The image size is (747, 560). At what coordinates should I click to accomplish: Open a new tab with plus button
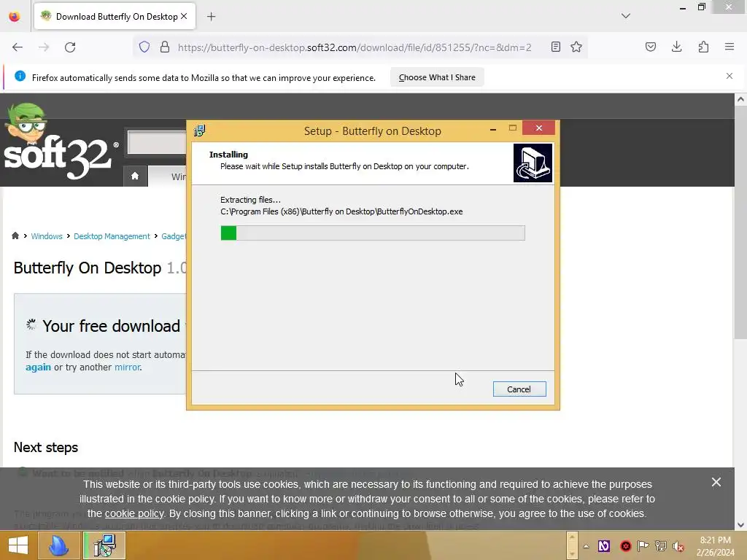211,17
